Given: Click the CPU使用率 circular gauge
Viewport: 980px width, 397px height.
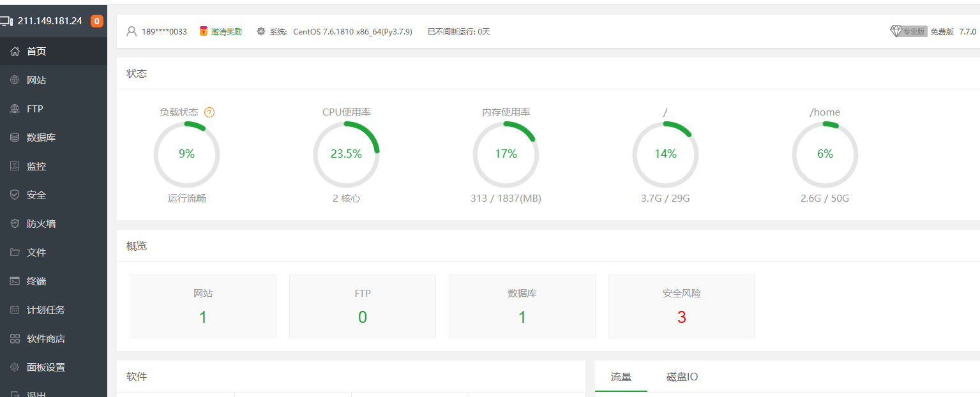Looking at the screenshot, I should pos(346,154).
